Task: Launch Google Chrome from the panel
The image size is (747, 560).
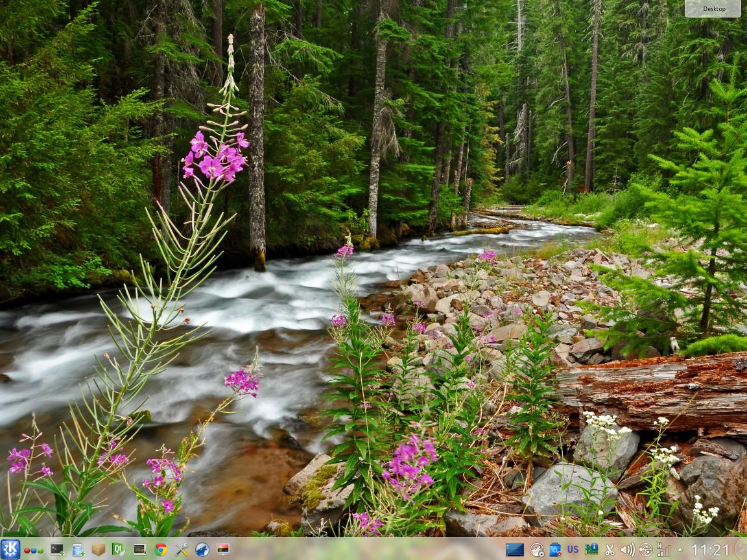Action: coord(161,550)
